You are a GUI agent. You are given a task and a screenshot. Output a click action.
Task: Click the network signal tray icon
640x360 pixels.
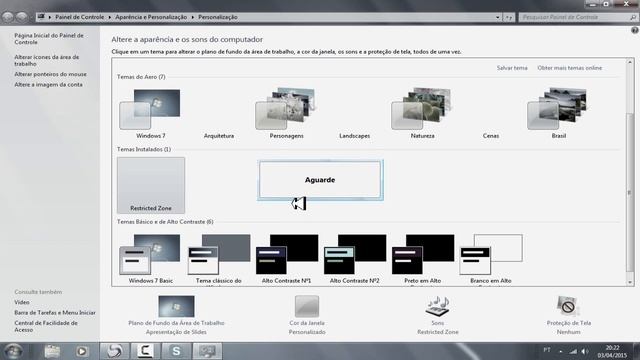(x=573, y=351)
